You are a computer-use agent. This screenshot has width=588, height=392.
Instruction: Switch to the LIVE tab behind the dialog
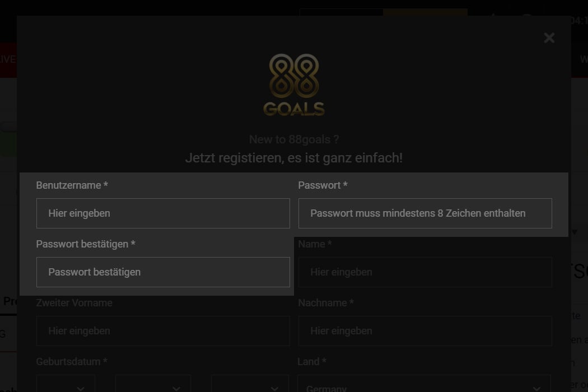click(7, 59)
